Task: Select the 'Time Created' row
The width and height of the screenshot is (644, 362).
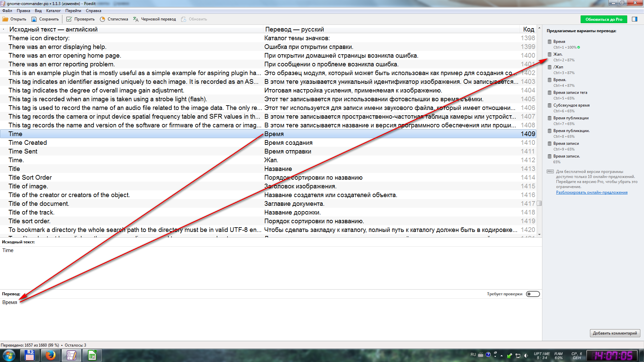Action: point(268,142)
